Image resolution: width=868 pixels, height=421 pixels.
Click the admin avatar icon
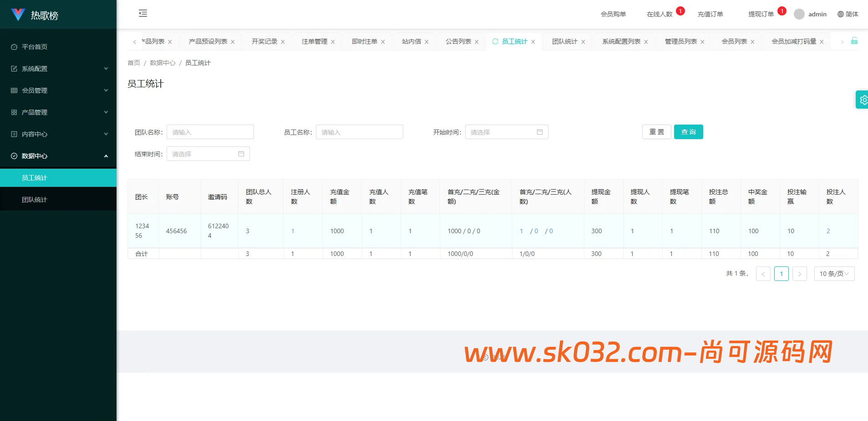click(799, 14)
